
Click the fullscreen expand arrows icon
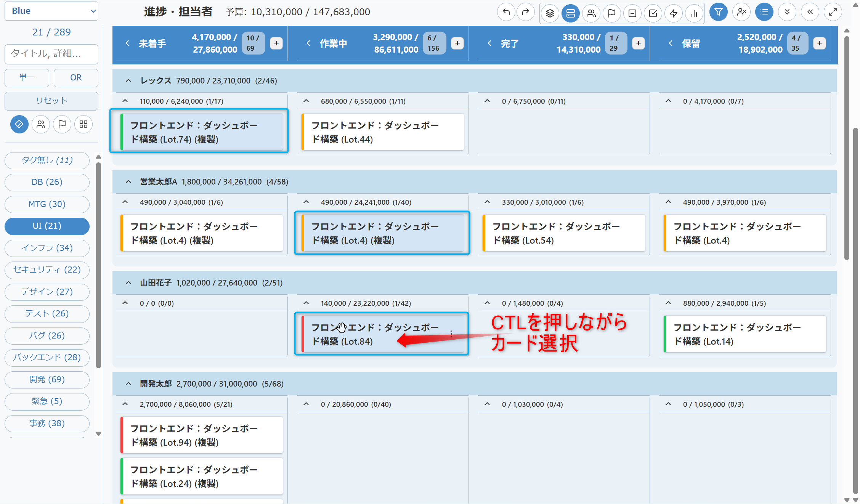[833, 13]
